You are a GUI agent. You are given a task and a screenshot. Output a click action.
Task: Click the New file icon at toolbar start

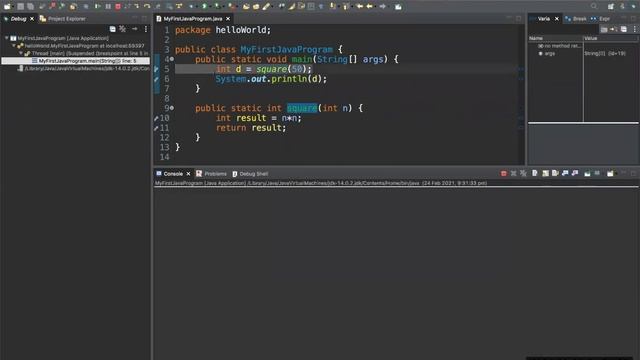[x=7, y=7]
